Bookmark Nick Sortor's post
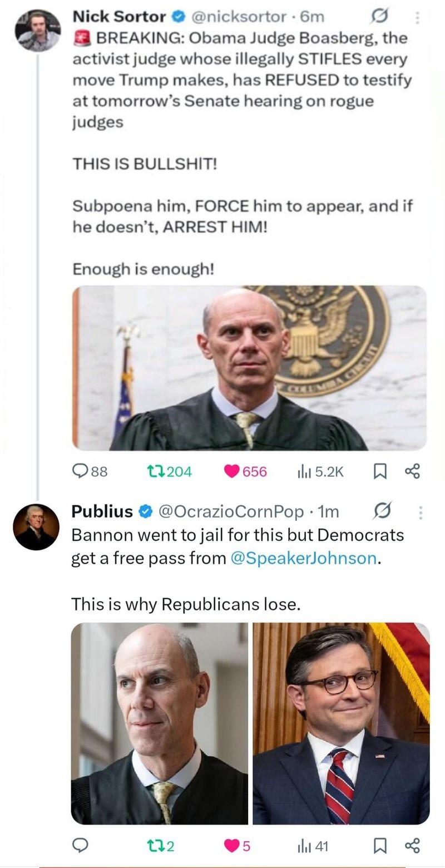Image resolution: width=445 pixels, height=868 pixels. point(379,471)
